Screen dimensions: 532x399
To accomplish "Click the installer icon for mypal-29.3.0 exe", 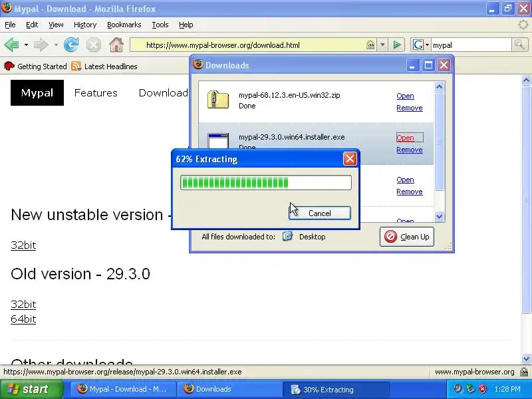I will pos(218,141).
